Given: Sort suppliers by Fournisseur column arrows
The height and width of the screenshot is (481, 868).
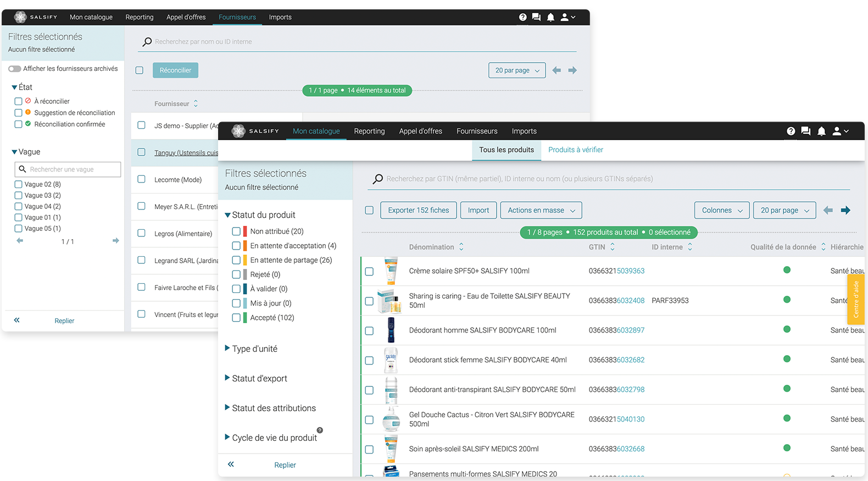Looking at the screenshot, I should 196,103.
